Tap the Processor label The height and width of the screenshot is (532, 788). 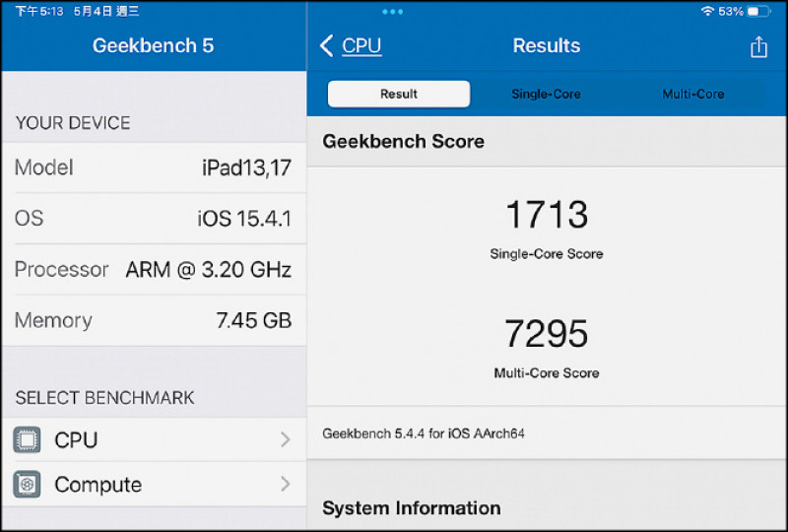coord(61,270)
